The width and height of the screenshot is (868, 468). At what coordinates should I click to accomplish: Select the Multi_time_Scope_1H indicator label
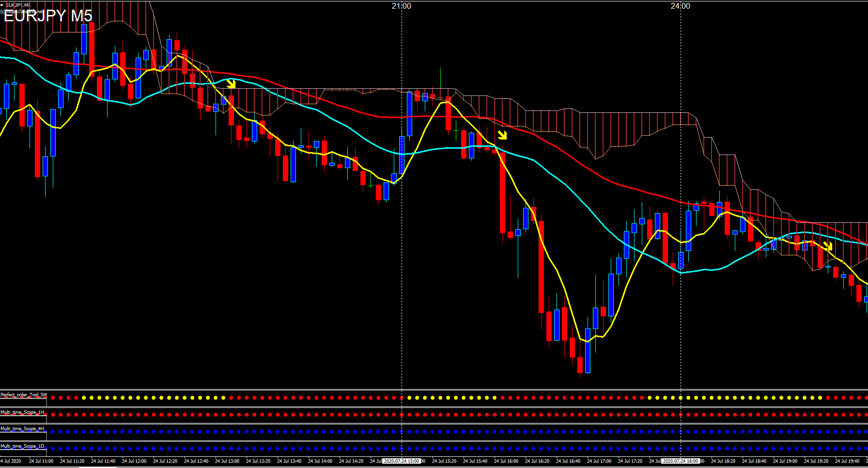22,412
